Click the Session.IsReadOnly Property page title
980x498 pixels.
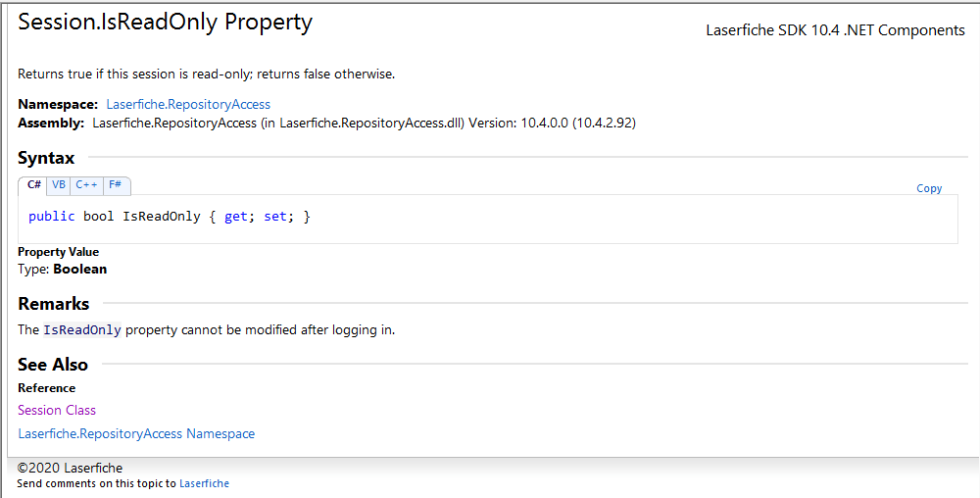(165, 23)
